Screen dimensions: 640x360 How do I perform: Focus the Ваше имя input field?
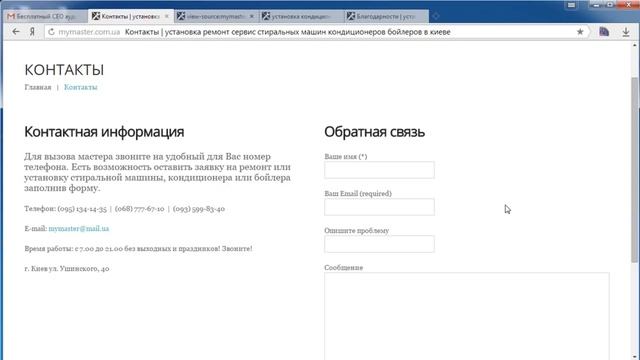pos(379,170)
